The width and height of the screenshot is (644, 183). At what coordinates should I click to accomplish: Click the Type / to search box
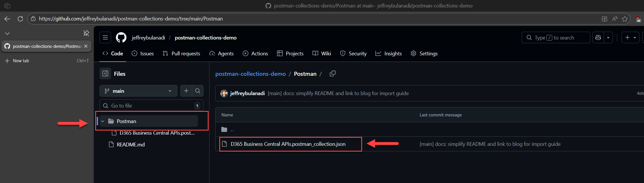click(556, 37)
